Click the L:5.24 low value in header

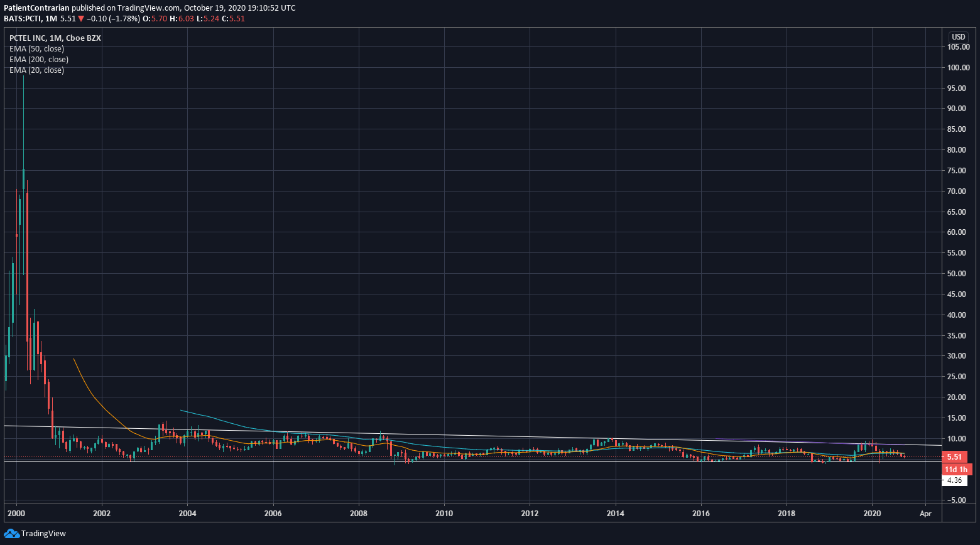coord(207,19)
